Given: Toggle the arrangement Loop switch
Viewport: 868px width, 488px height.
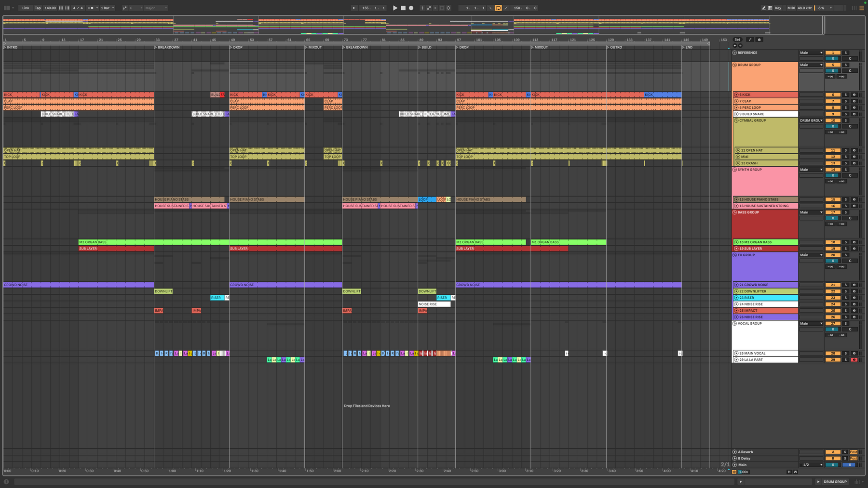Looking at the screenshot, I should [x=498, y=8].
